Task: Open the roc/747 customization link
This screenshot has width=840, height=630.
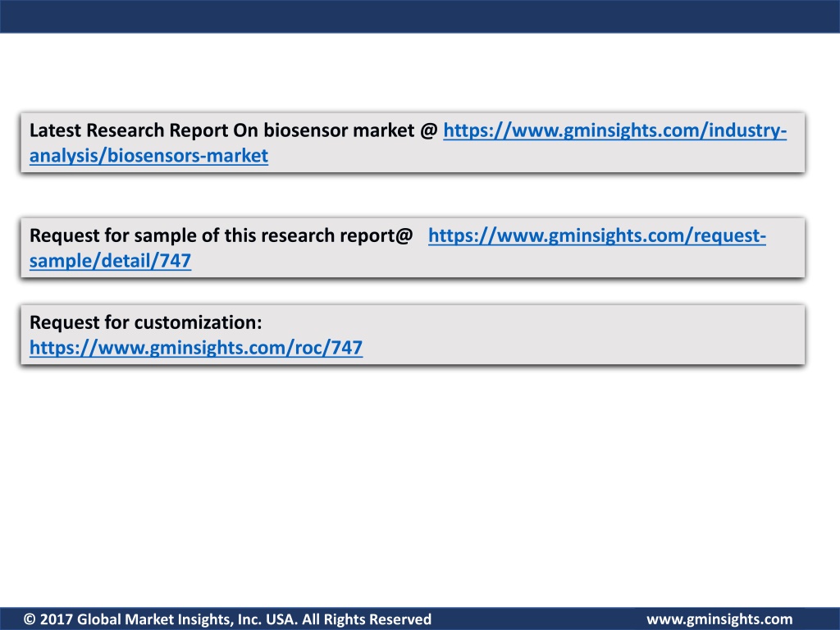Action: [x=196, y=348]
